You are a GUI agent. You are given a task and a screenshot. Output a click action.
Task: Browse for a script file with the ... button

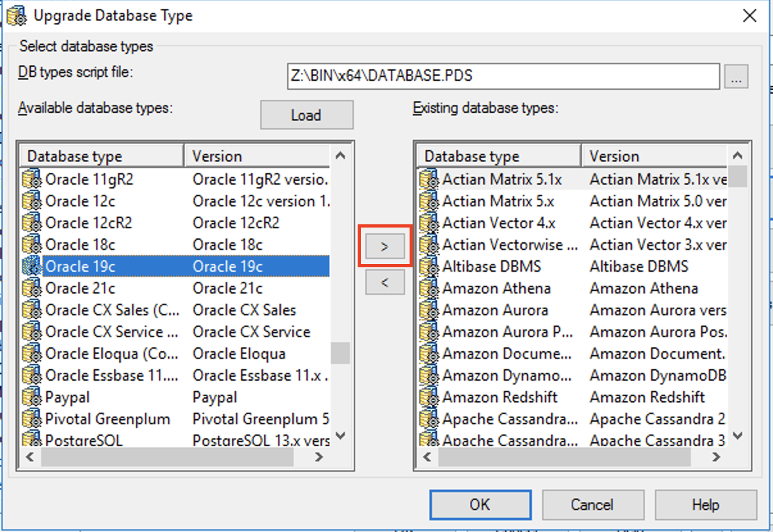[x=736, y=76]
